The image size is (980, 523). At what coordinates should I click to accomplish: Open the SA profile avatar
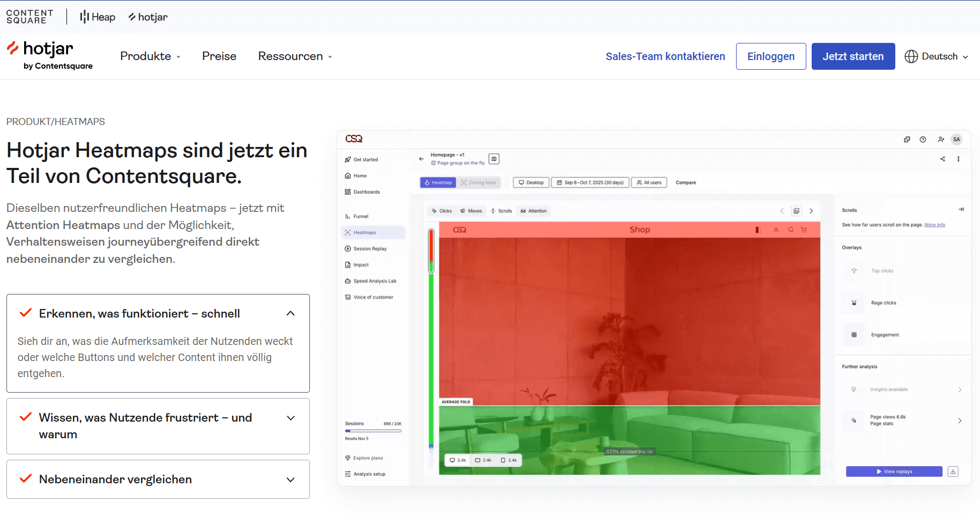[x=956, y=139]
